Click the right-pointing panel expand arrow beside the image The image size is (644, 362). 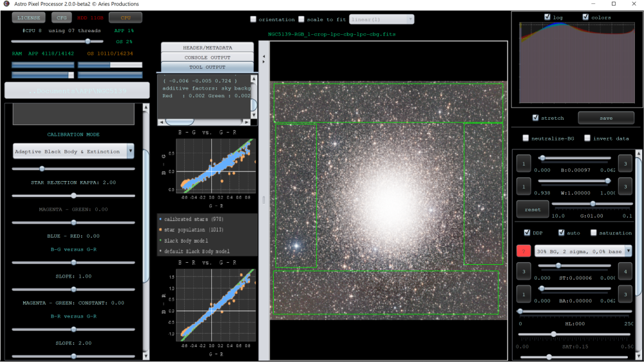[x=263, y=62]
